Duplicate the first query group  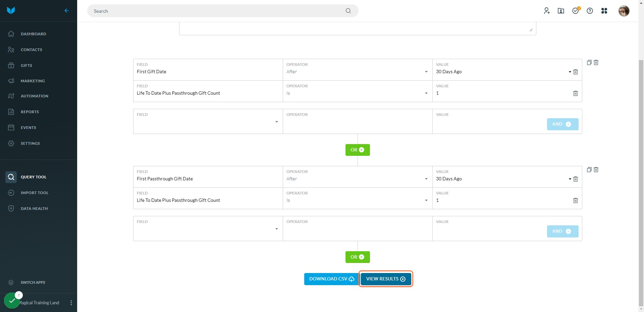pyautogui.click(x=589, y=62)
